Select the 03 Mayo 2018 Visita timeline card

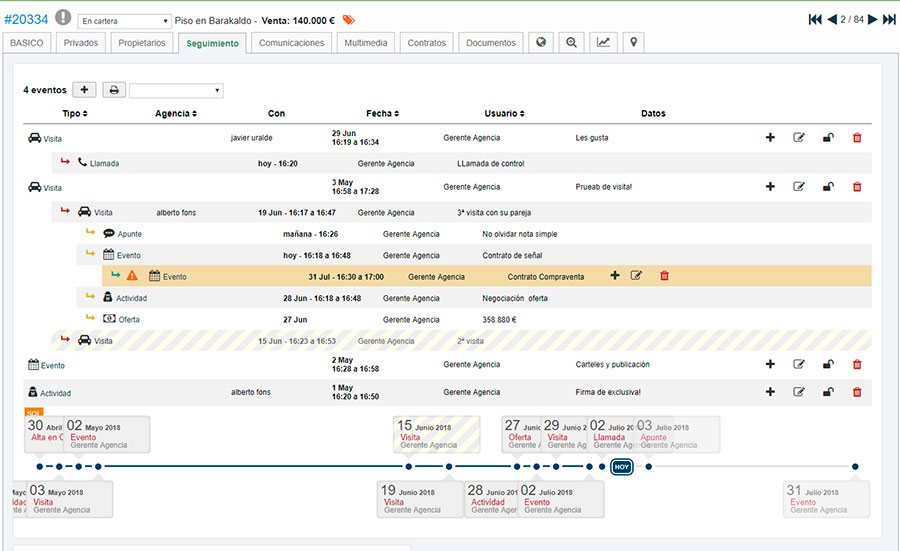point(69,499)
